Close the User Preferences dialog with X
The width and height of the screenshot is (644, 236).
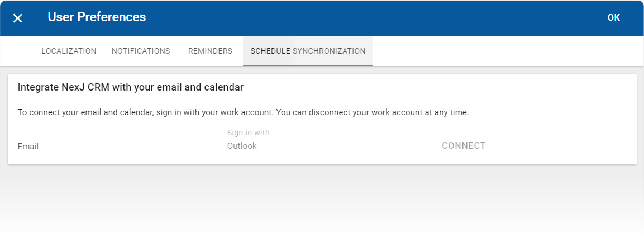pos(18,18)
